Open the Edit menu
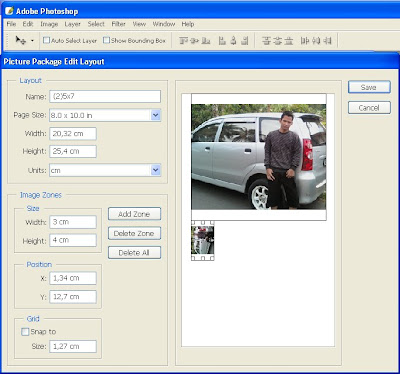The height and width of the screenshot is (374, 400). [28, 24]
